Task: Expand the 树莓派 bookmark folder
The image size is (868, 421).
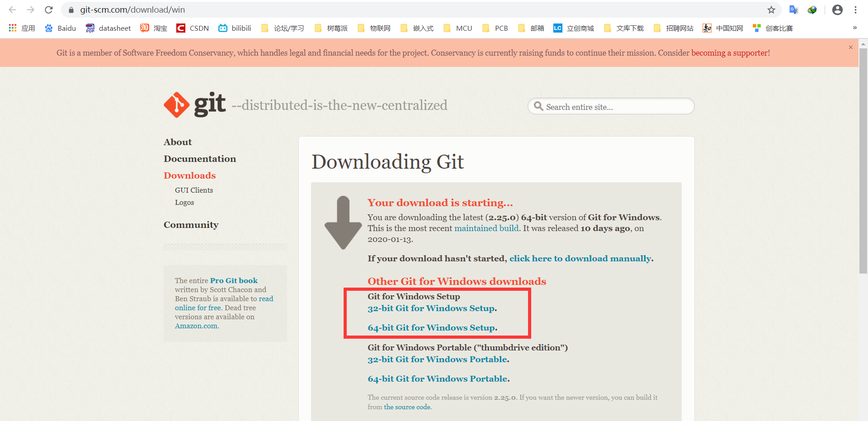Action: (331, 28)
